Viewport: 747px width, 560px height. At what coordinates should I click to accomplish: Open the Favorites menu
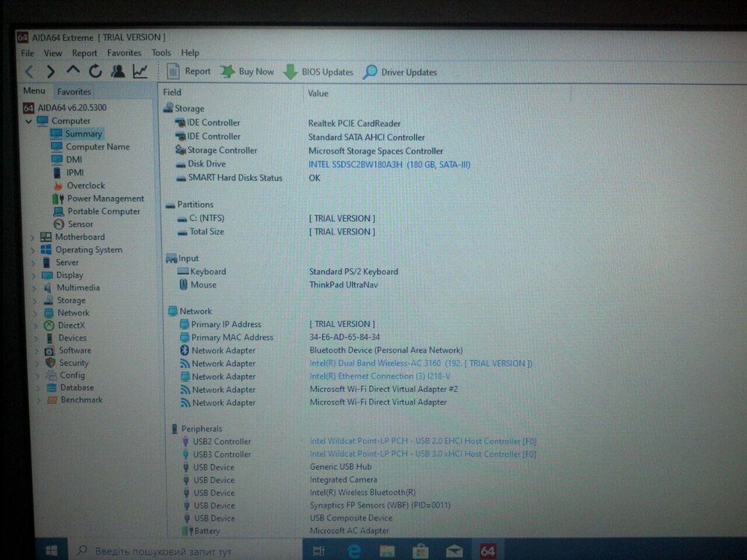[124, 53]
